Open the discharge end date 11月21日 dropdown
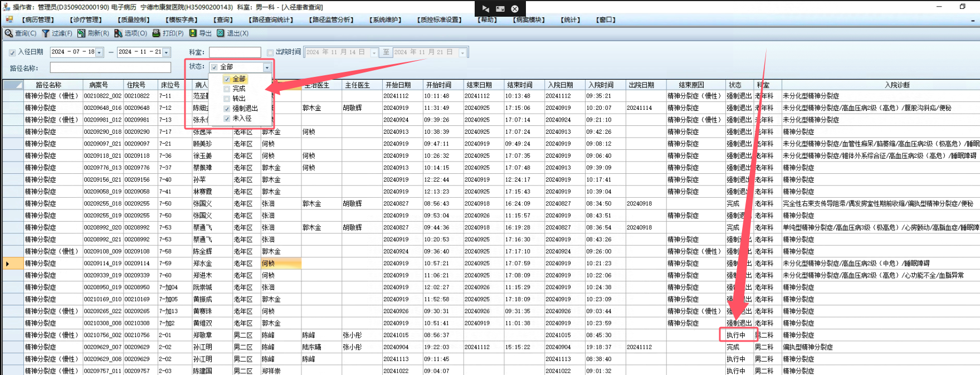Screen dimensions: 980x375 click(x=462, y=52)
